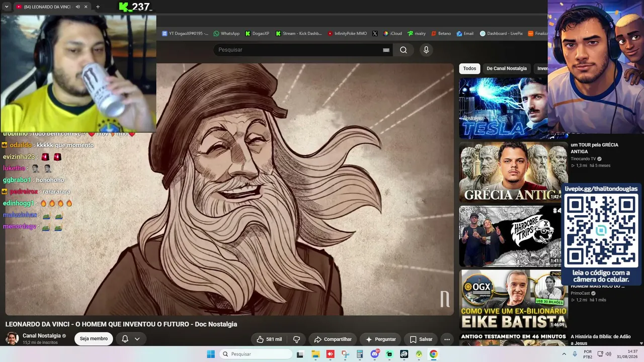This screenshot has width=644, height=362.
Task: Open DogaoXP bookmark
Action: (257, 34)
